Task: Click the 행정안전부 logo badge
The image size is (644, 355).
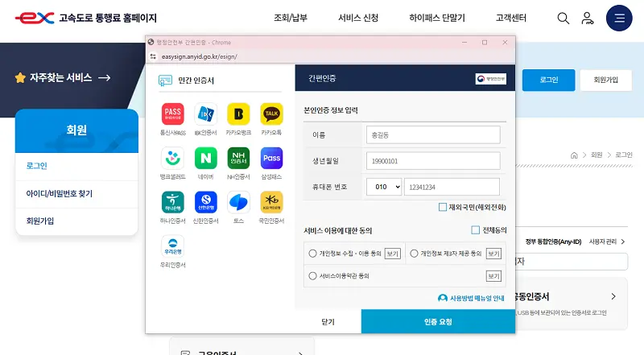Action: click(x=491, y=78)
